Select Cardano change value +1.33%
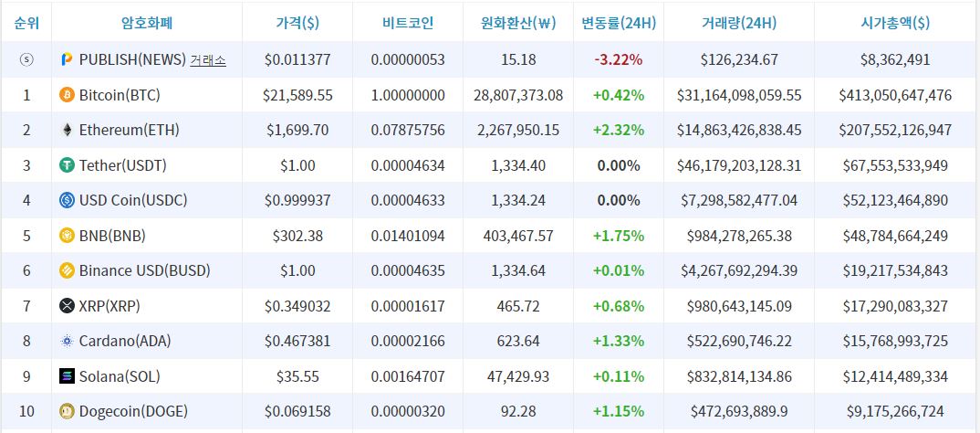 (619, 341)
